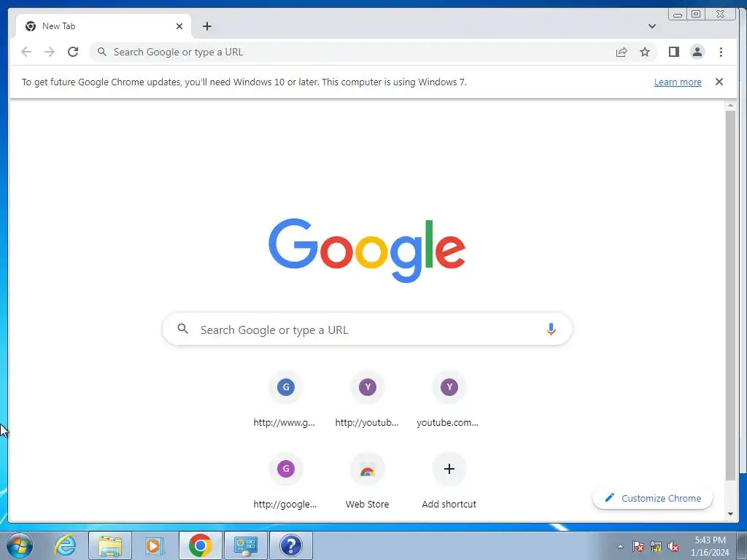Click the Google search box

click(x=367, y=329)
